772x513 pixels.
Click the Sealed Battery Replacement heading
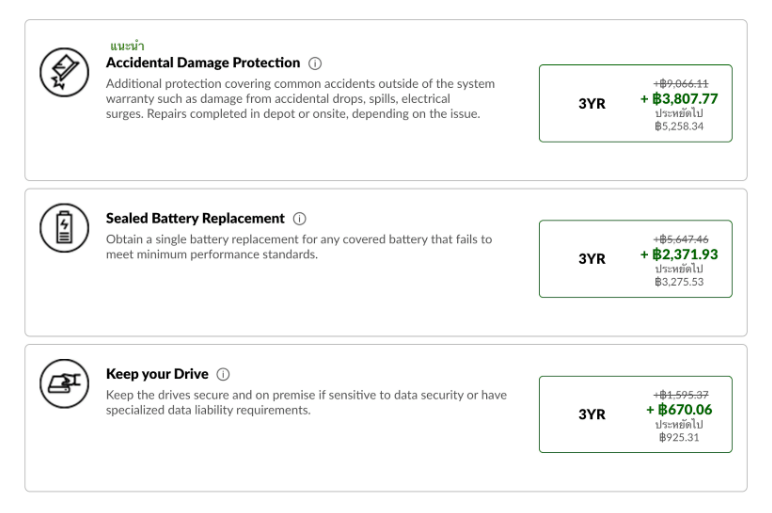click(x=195, y=219)
